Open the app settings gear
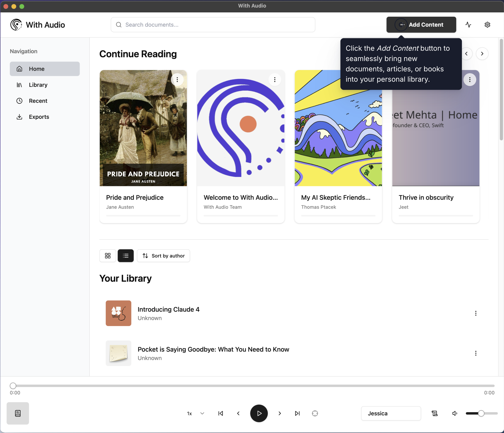This screenshot has height=433, width=504. pos(487,25)
